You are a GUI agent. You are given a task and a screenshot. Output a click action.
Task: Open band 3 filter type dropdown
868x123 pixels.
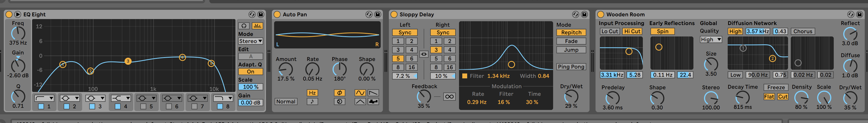(x=95, y=98)
